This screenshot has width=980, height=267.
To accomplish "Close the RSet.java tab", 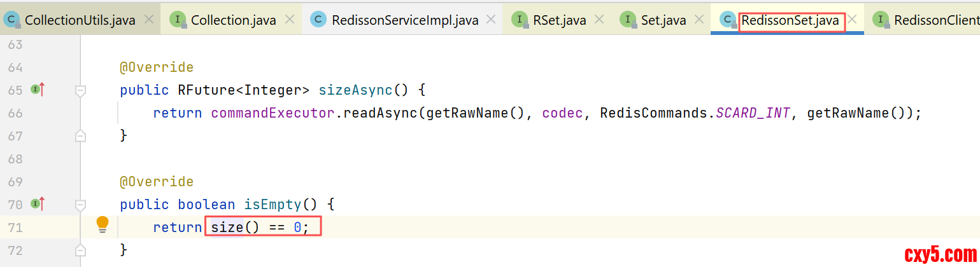I will coord(599,20).
